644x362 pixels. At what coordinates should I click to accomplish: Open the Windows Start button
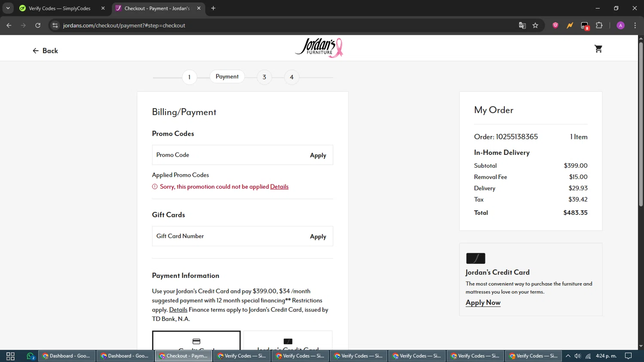10,356
